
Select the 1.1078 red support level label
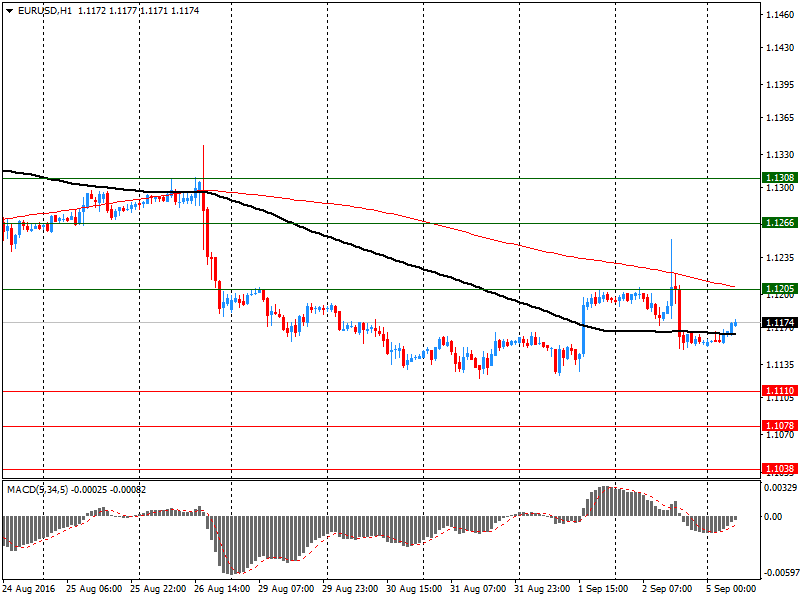(780, 426)
